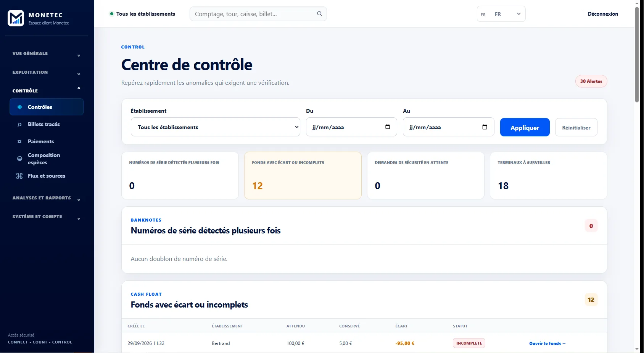Click the Paiements sidebar icon
The width and height of the screenshot is (644, 353).
tap(19, 142)
